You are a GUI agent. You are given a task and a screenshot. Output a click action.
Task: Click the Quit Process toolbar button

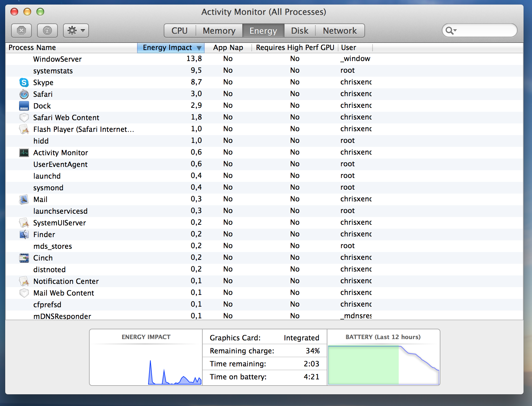21,31
